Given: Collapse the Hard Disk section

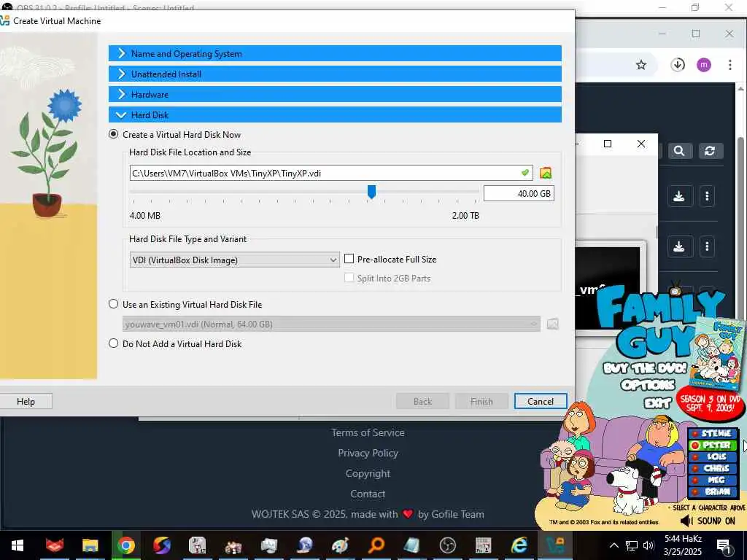Looking at the screenshot, I should point(335,114).
